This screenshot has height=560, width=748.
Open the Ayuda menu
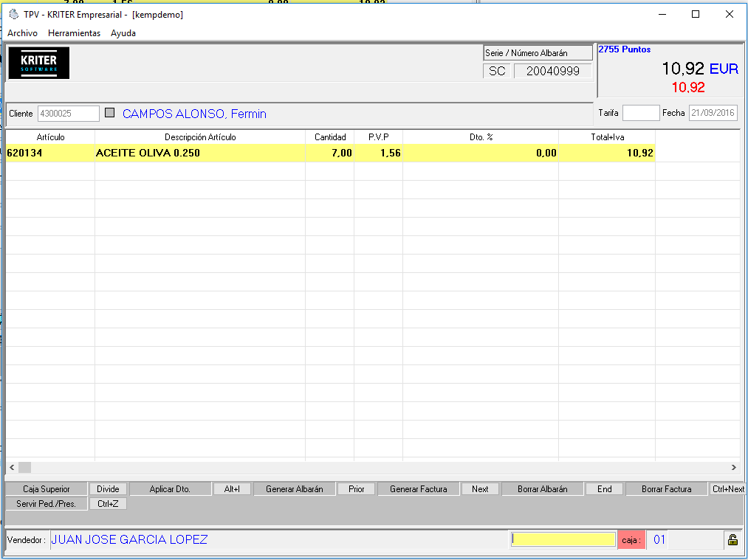[123, 33]
